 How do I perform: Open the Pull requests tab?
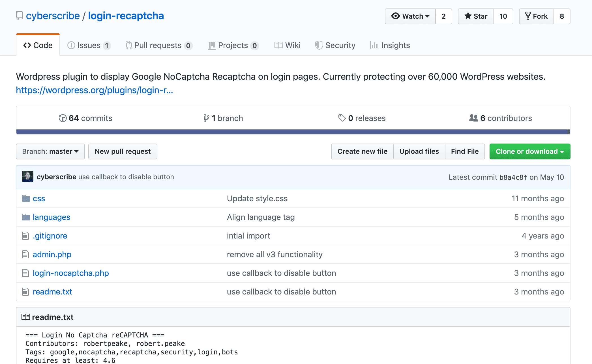point(159,45)
